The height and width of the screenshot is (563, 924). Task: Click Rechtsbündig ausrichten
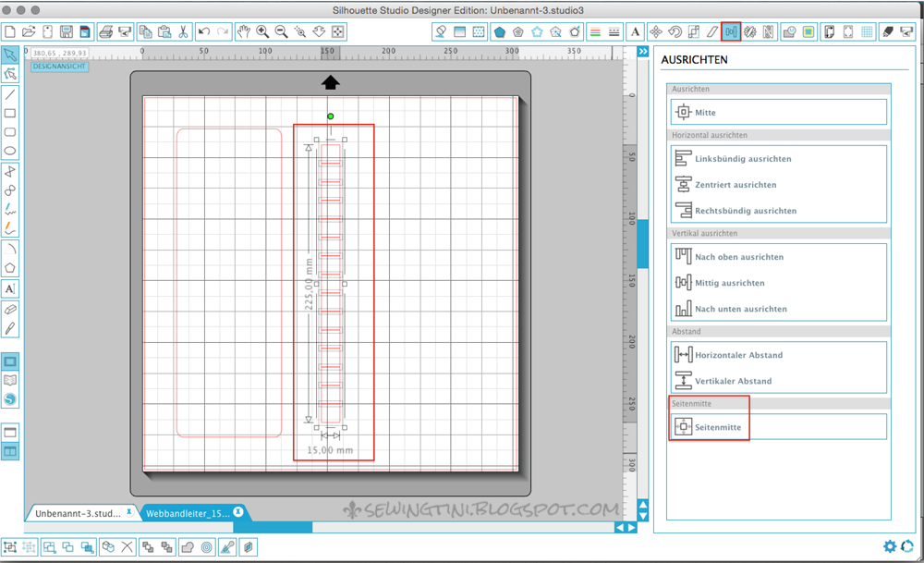(778, 211)
